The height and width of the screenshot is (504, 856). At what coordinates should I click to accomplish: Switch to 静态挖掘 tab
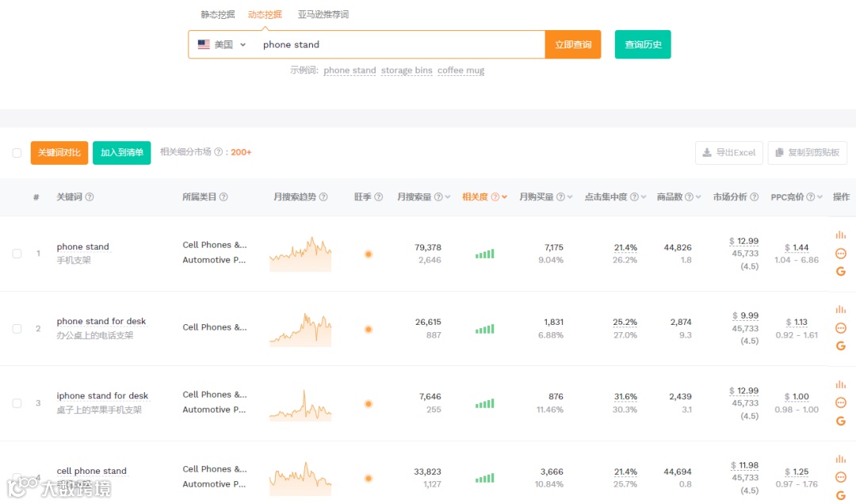coord(217,15)
